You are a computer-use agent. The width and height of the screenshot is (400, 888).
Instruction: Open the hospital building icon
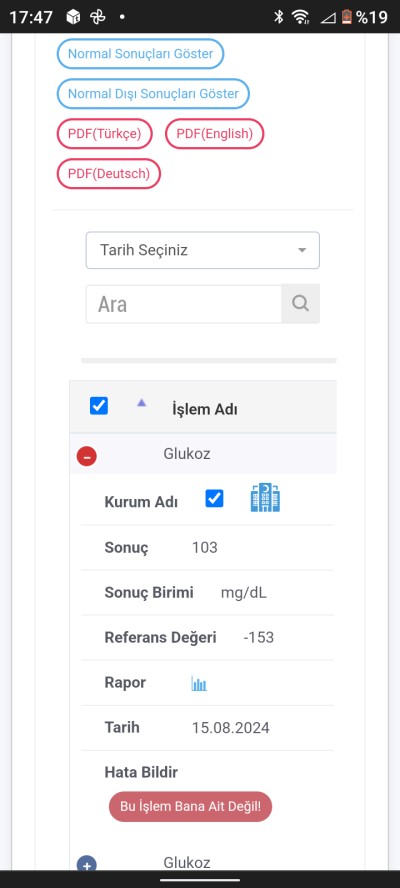[x=265, y=498]
